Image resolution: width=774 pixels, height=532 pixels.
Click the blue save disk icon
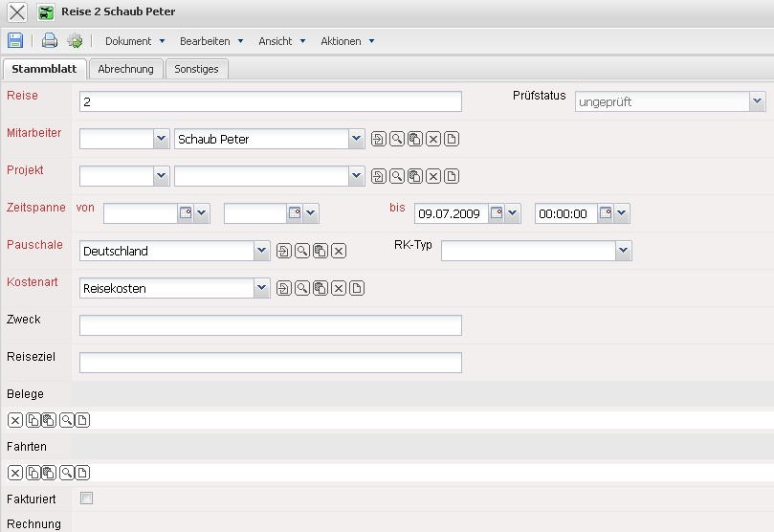[x=15, y=41]
